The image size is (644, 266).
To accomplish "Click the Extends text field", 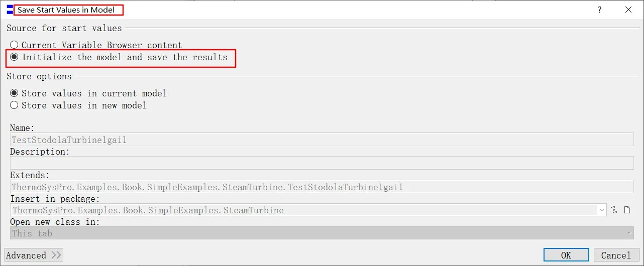I will pyautogui.click(x=321, y=187).
